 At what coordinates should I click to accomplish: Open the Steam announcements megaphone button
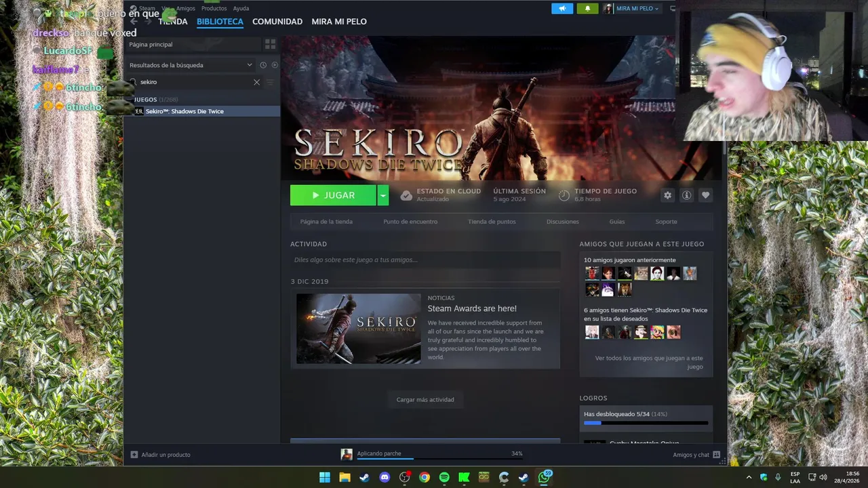(x=562, y=8)
